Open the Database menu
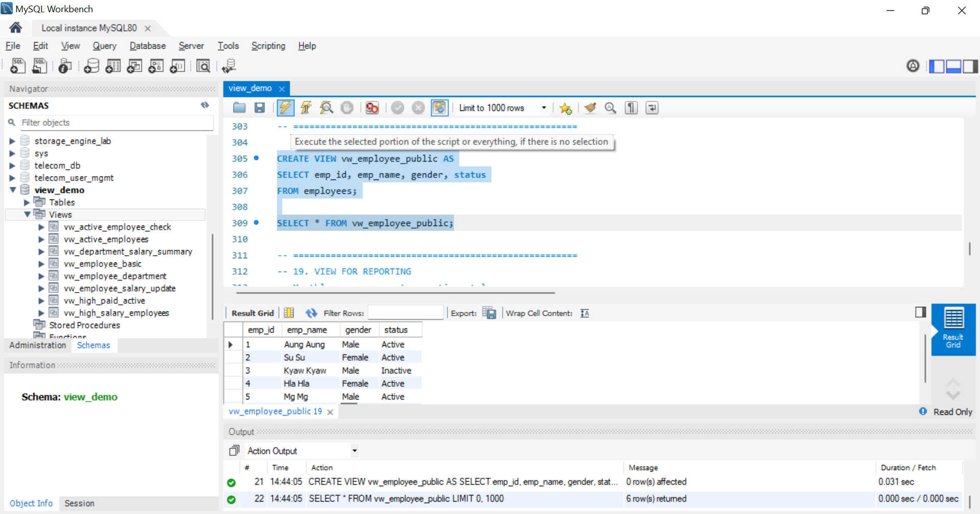Screen dimensions: 980x514 pyautogui.click(x=148, y=46)
